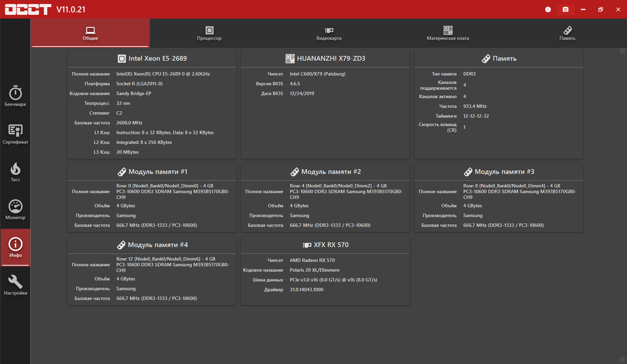This screenshot has height=364, width=627.
Task: Click the OCCT logo in title bar
Action: click(x=28, y=9)
